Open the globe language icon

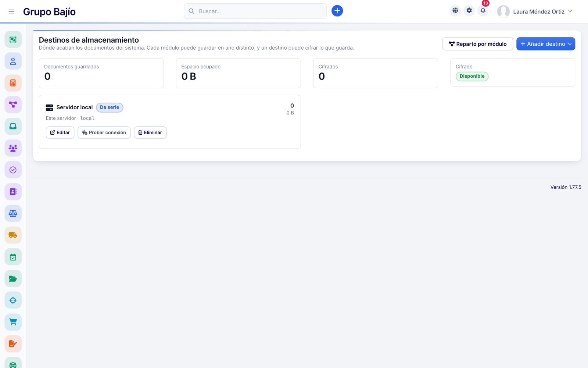tap(455, 11)
